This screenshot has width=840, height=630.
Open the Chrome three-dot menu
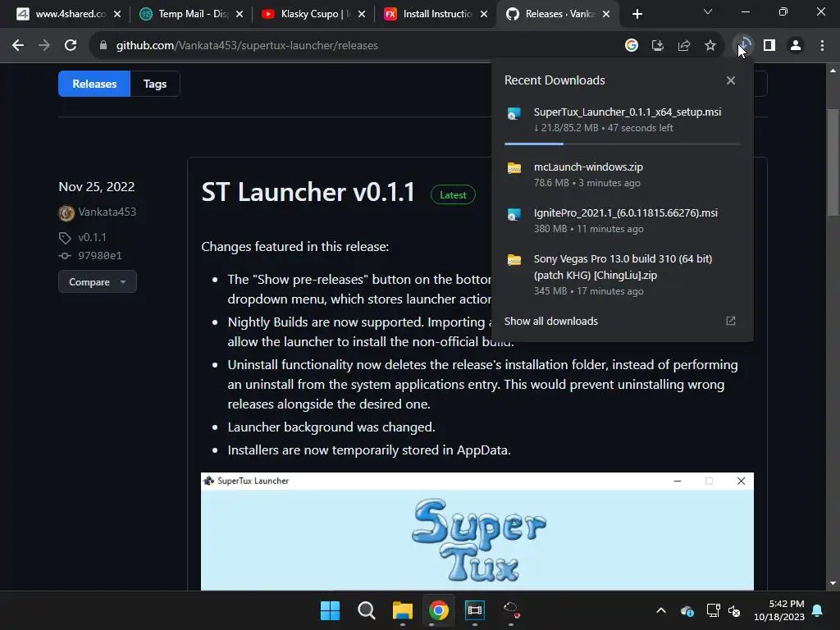pos(822,46)
